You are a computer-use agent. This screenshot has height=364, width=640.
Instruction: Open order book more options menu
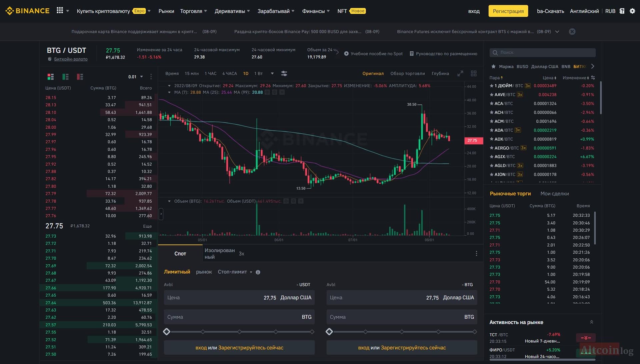coord(151,77)
